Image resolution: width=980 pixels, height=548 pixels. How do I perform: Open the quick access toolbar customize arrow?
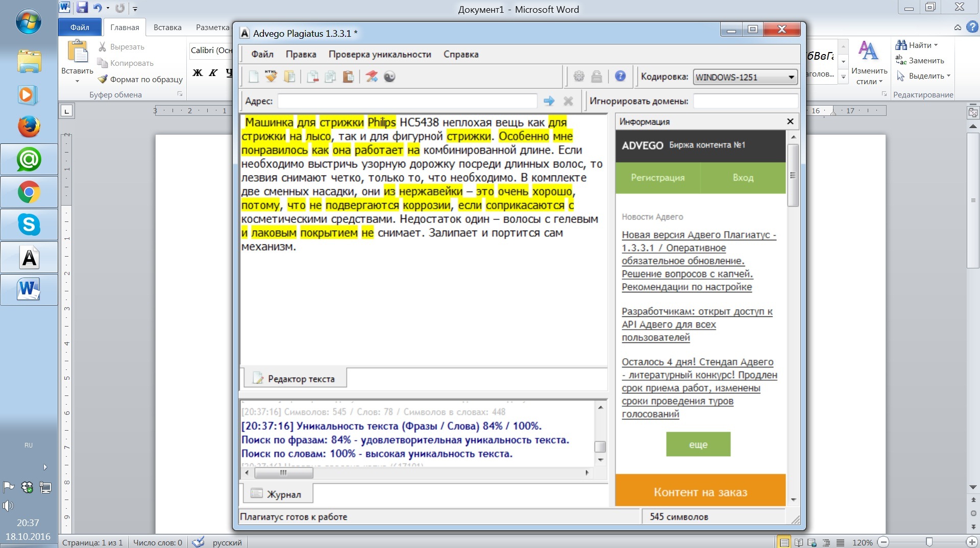[x=135, y=8]
